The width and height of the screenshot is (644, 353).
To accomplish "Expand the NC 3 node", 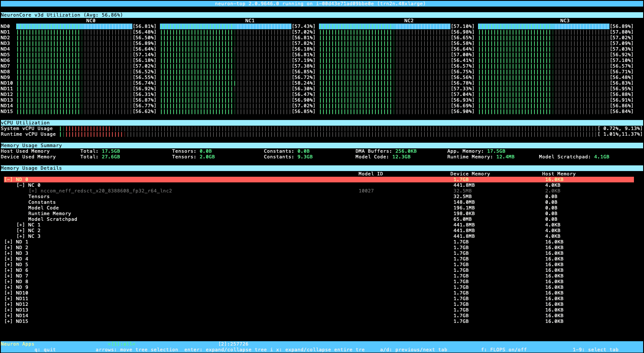I will coord(21,236).
